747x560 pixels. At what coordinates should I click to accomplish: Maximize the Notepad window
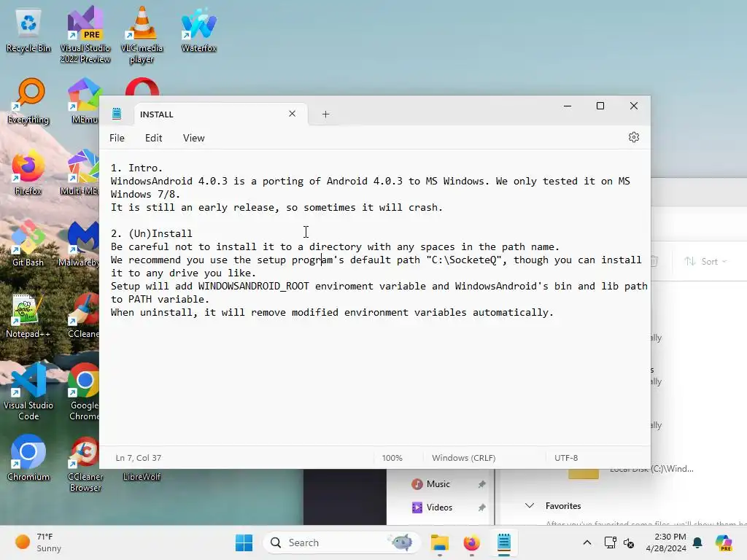click(600, 106)
